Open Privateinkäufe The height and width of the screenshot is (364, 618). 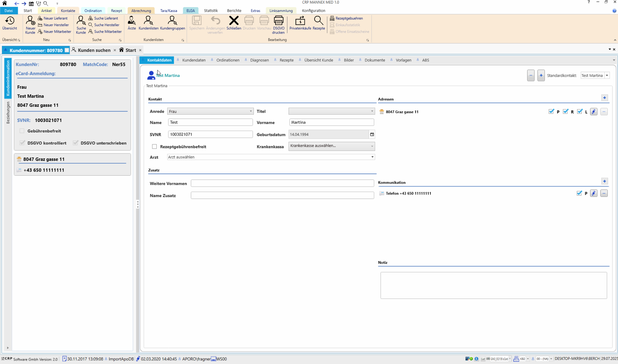click(300, 23)
